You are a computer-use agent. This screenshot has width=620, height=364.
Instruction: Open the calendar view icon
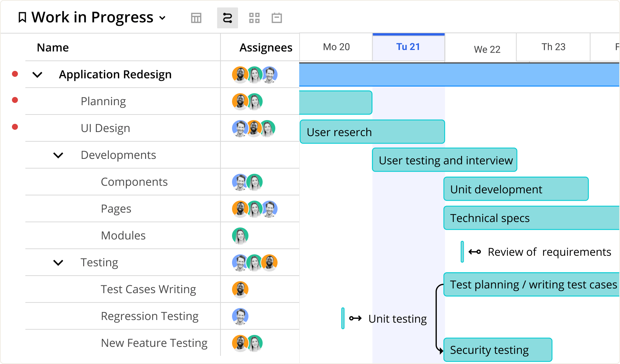(x=276, y=18)
